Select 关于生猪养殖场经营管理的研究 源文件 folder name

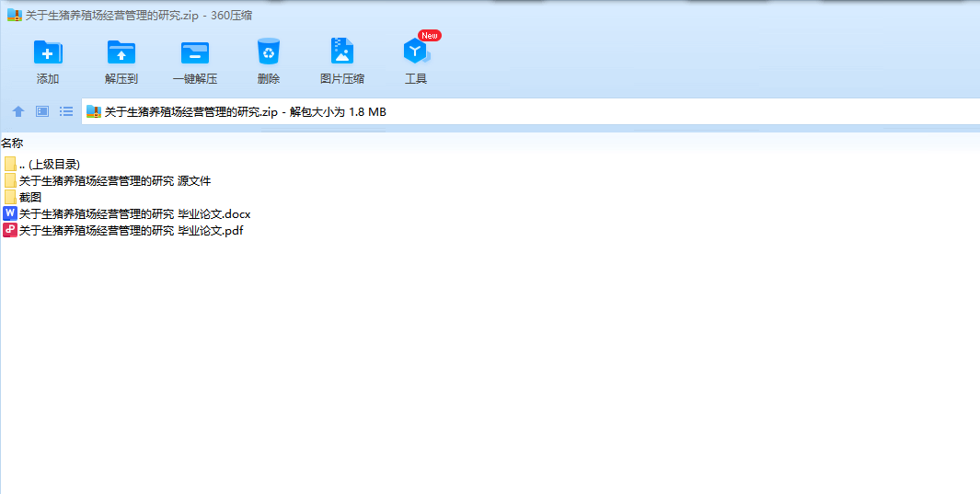pos(115,180)
